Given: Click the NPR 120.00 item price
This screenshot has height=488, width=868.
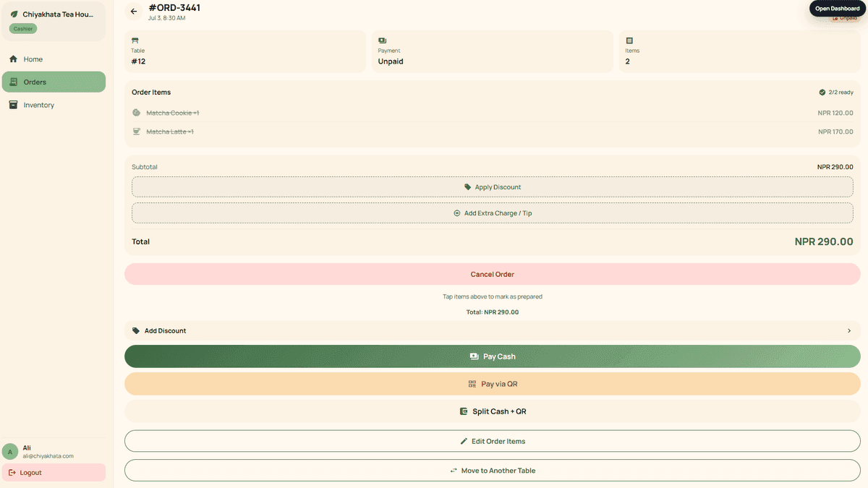Looking at the screenshot, I should (835, 113).
